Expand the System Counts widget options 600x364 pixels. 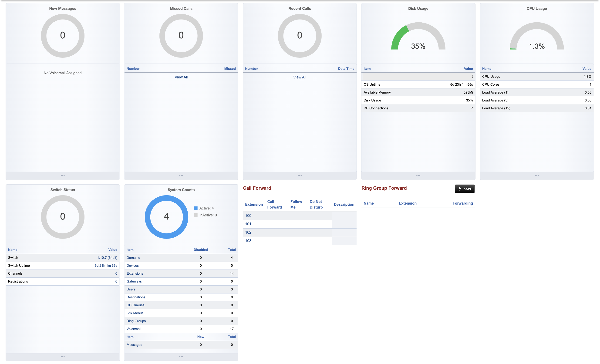tap(181, 357)
